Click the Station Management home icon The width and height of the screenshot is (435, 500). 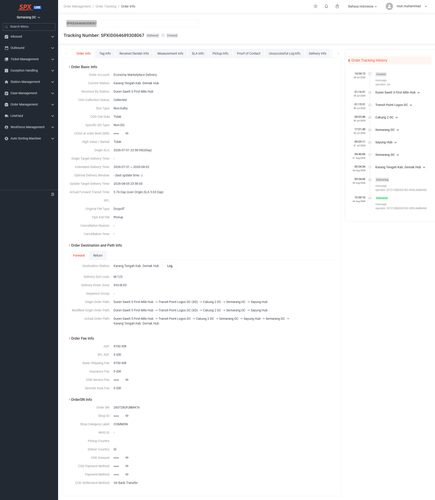6,82
